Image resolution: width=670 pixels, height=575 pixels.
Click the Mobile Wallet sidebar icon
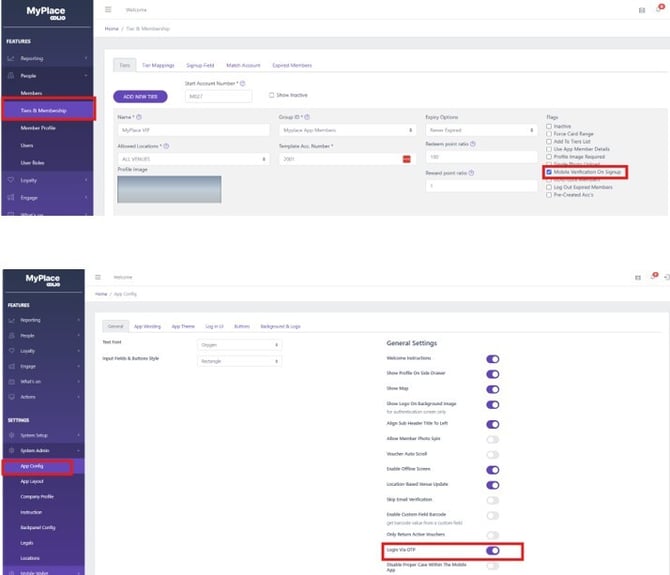point(11,570)
